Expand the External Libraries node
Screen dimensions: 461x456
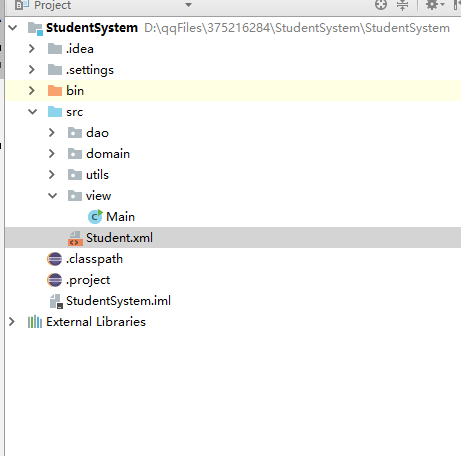coord(12,322)
